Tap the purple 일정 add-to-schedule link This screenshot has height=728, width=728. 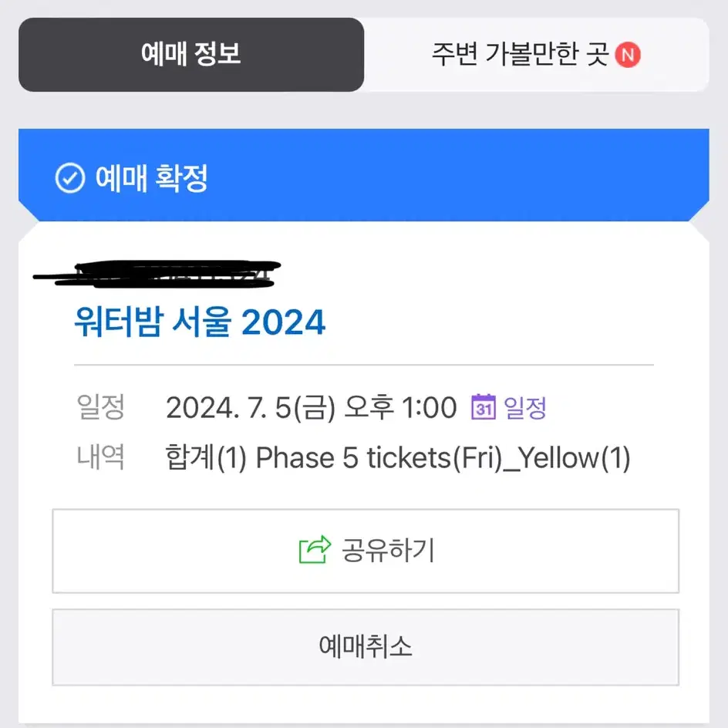pos(524,408)
